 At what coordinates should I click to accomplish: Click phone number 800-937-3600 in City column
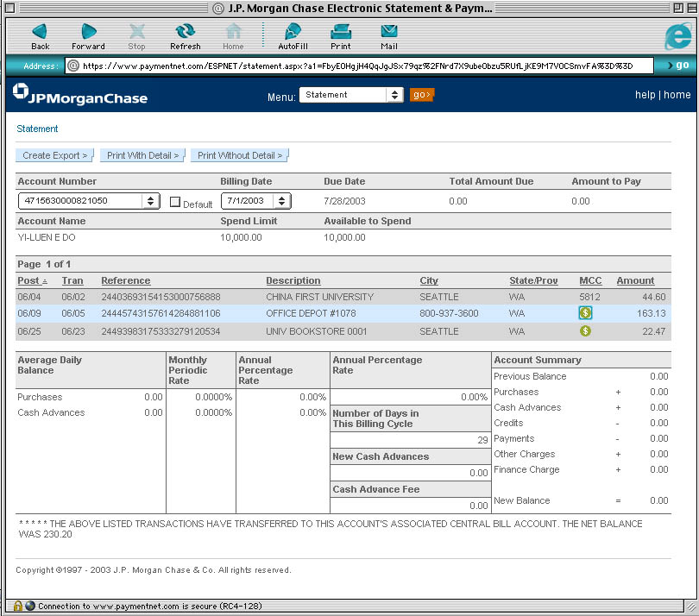[x=449, y=313]
